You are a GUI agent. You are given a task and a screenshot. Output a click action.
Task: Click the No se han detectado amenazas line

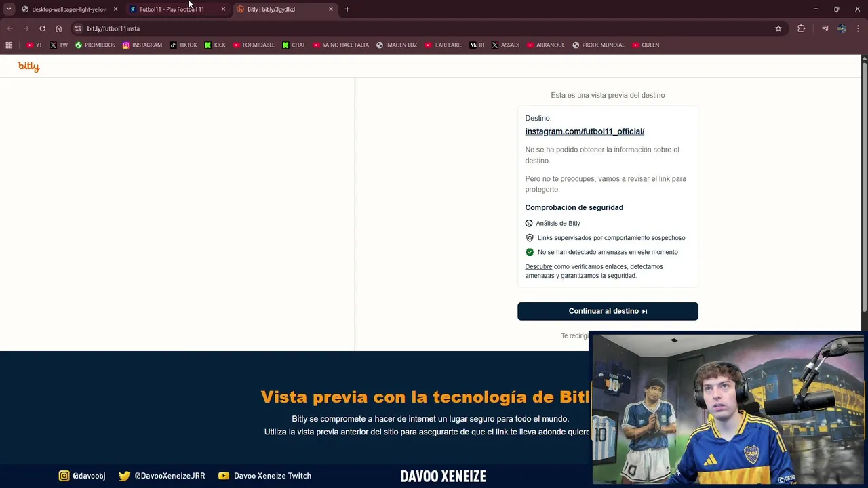tap(608, 252)
